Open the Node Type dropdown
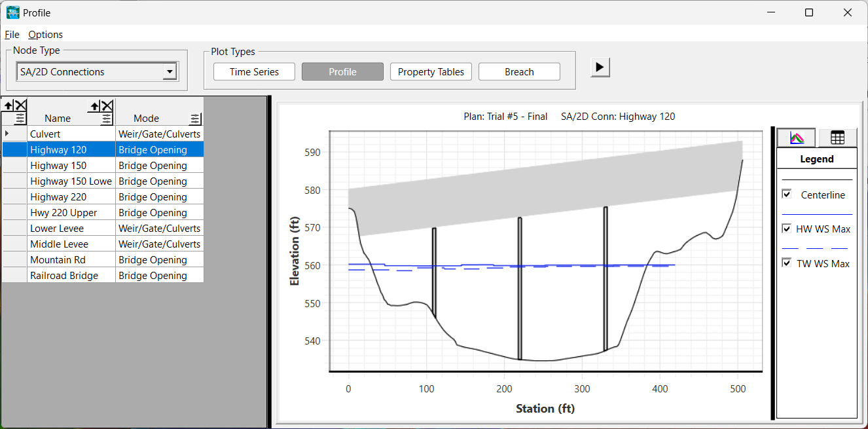The image size is (868, 429). coord(170,72)
